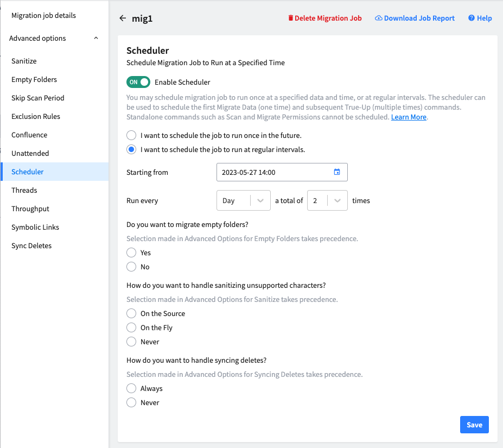Turn off the Enable Scheduler toggle

[138, 82]
